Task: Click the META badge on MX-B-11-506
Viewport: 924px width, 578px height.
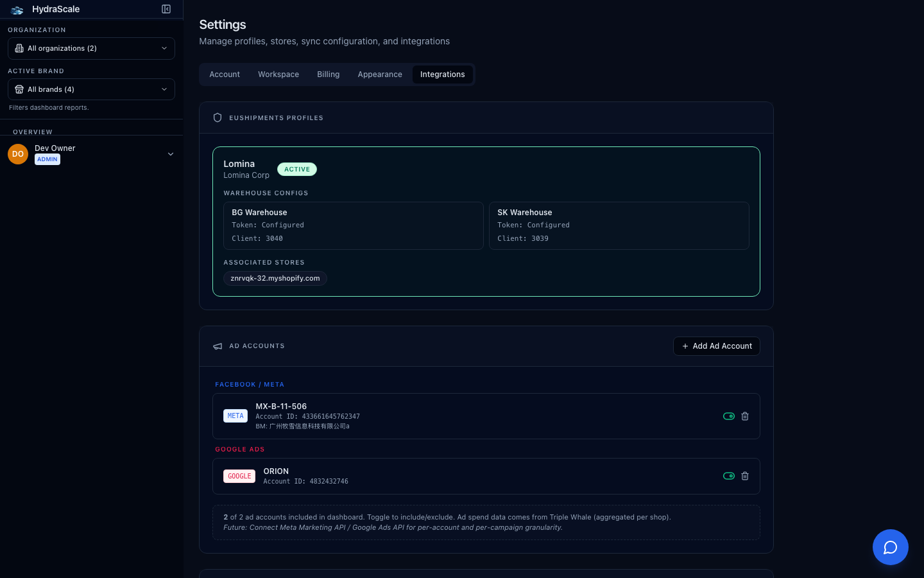Action: point(235,416)
